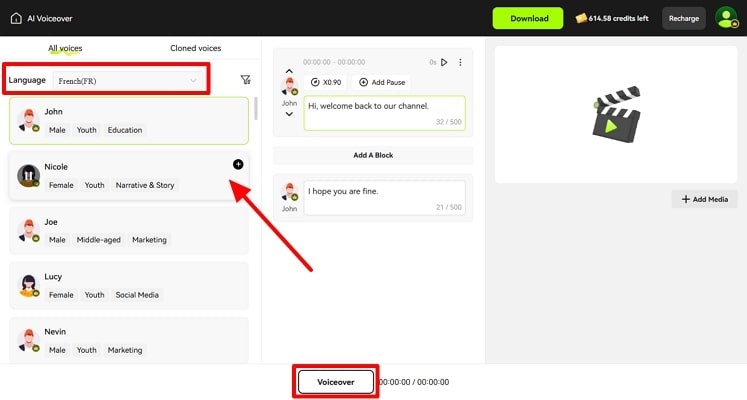Screen dimensions: 747x400
Task: Select Nevin's avatar in the voice list
Action: (29, 340)
